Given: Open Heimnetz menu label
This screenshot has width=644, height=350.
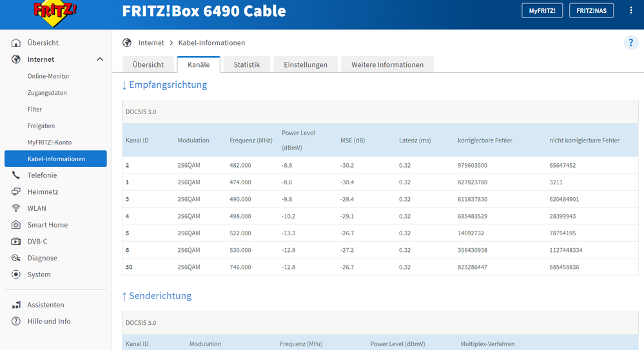Looking at the screenshot, I should [43, 191].
